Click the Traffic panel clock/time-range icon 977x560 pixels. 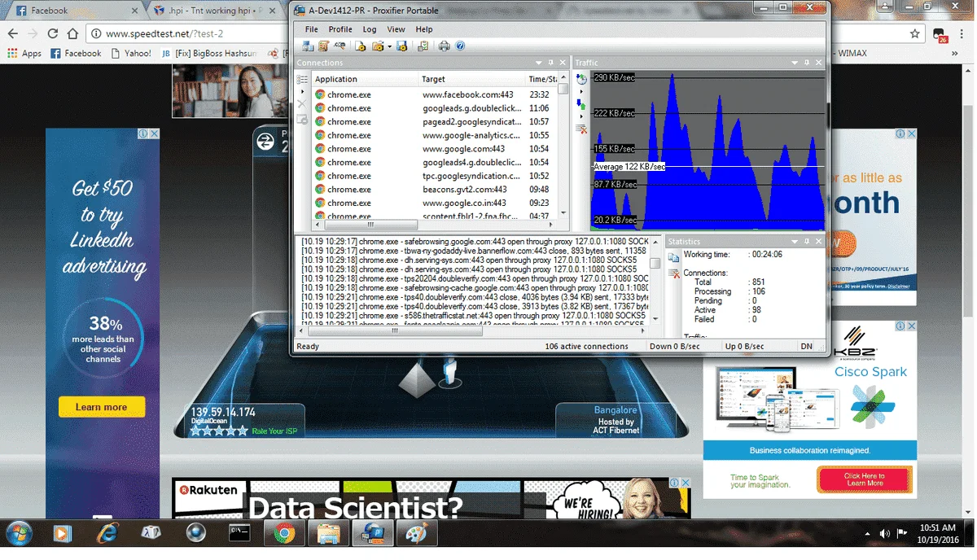(581, 80)
